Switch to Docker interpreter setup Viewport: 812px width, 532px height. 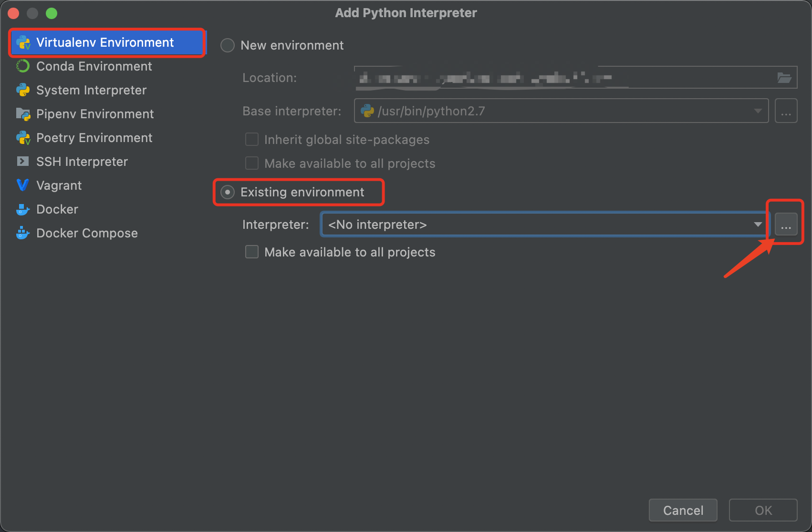(57, 209)
